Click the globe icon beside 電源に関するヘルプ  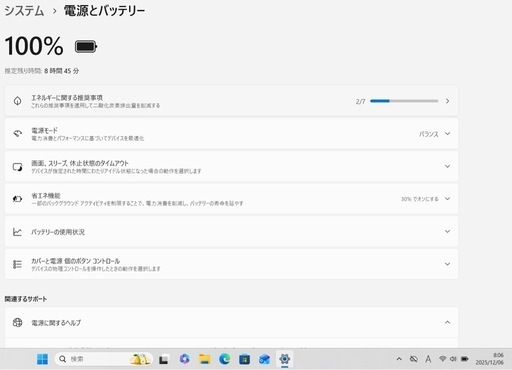click(x=17, y=322)
